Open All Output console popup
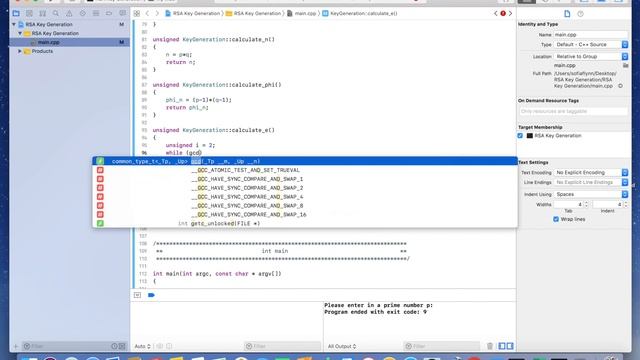 (342, 346)
